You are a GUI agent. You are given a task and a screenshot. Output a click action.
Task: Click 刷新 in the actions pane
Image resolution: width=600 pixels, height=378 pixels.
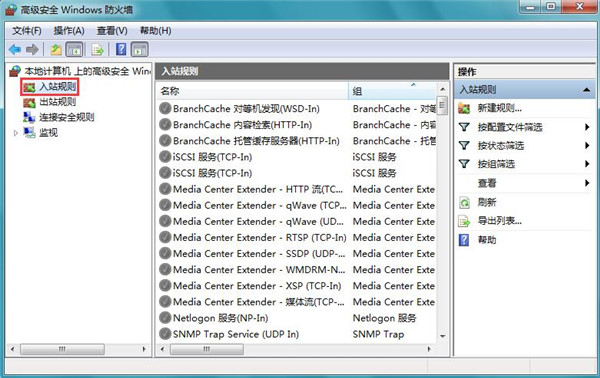coord(487,202)
